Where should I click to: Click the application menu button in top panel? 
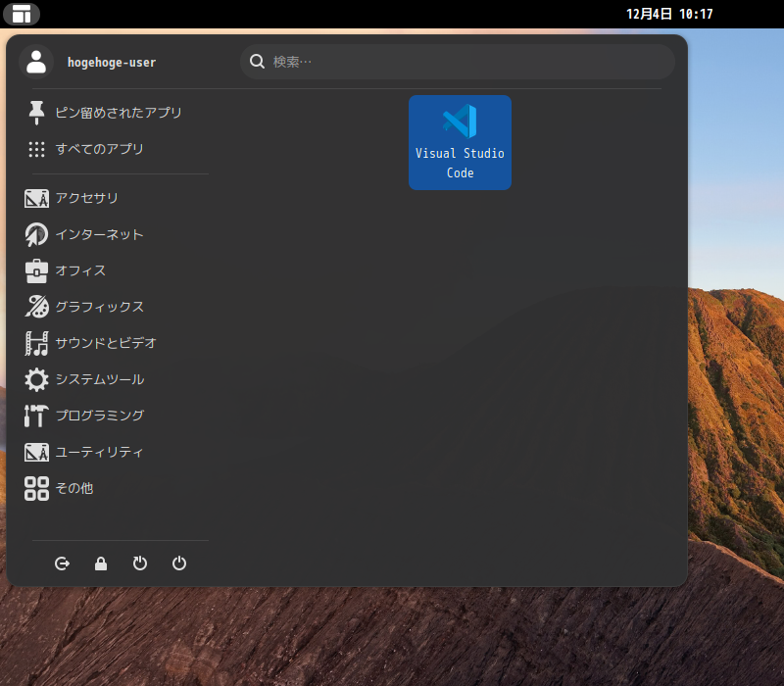coord(21,14)
